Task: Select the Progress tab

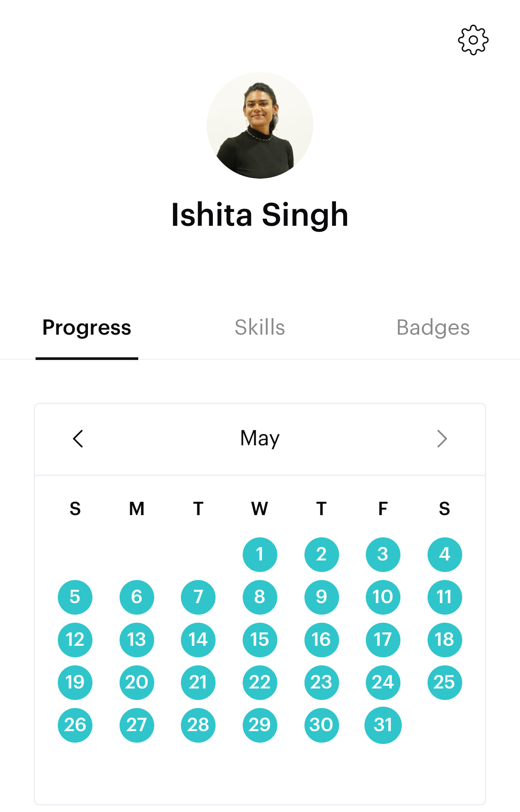Action: (87, 327)
